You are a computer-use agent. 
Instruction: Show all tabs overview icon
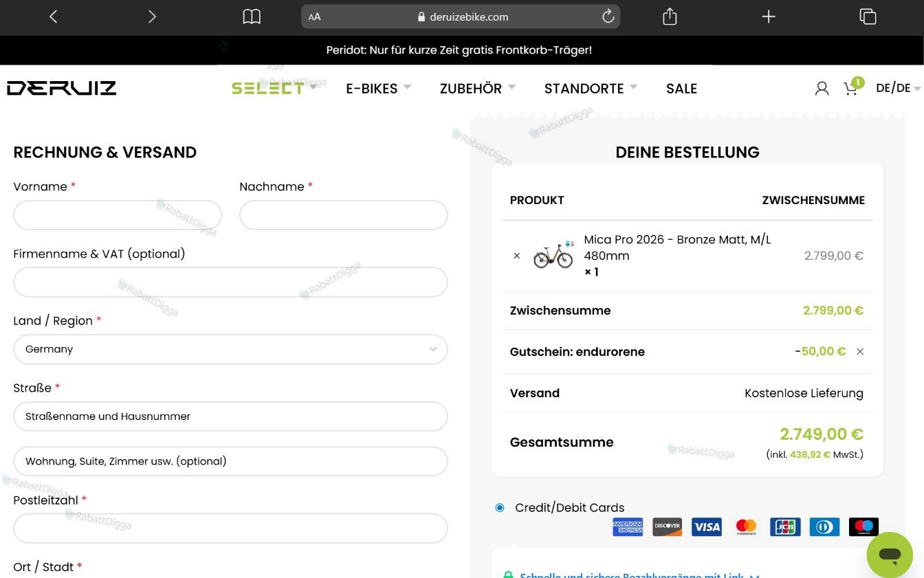tap(868, 16)
